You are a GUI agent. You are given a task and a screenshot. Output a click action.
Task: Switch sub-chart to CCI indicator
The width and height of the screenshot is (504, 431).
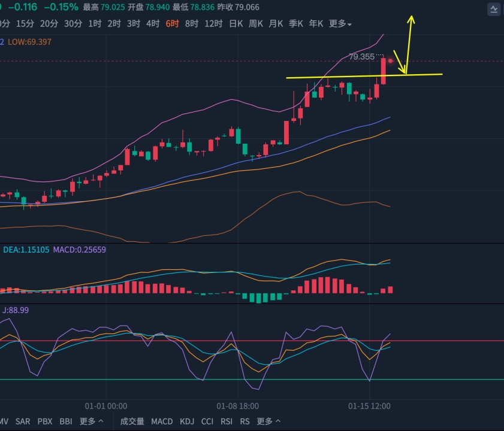207,421
